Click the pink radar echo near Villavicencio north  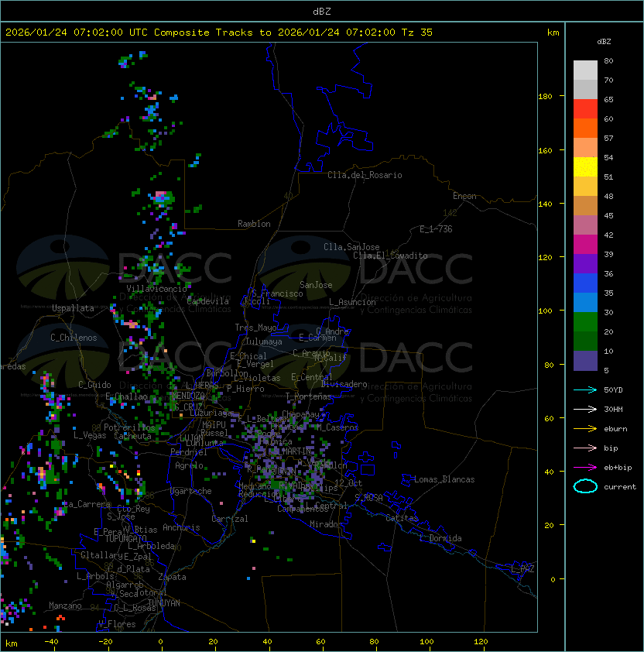click(x=160, y=194)
